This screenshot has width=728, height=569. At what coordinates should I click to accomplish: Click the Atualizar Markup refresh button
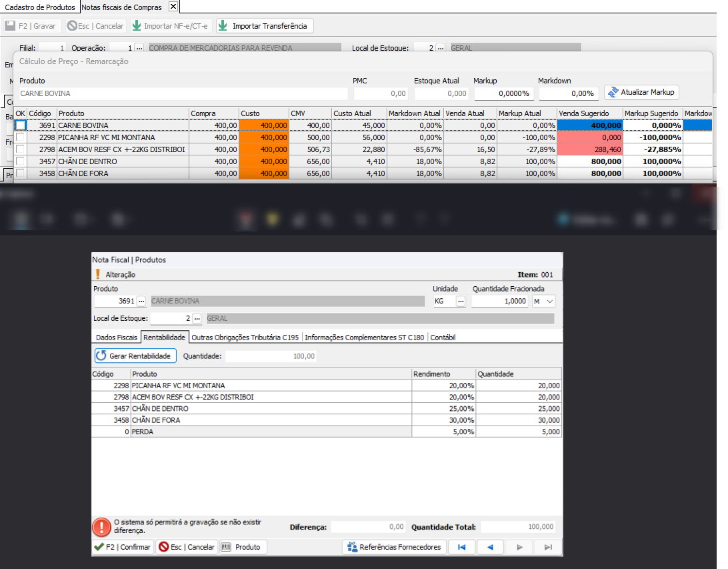coord(641,92)
